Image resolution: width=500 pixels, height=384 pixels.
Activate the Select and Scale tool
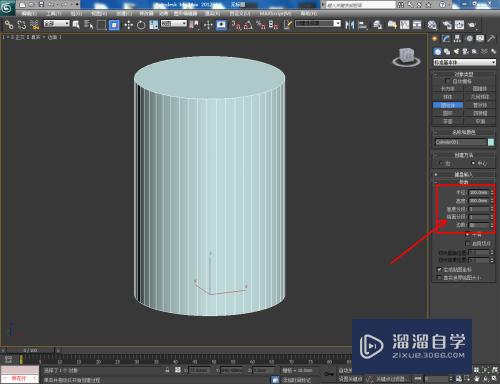pyautogui.click(x=154, y=25)
